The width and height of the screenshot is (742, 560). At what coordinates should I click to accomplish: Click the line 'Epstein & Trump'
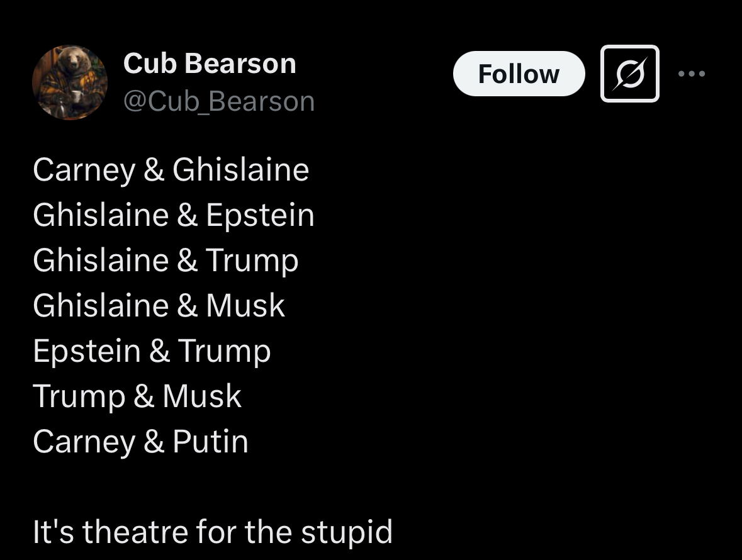click(152, 351)
